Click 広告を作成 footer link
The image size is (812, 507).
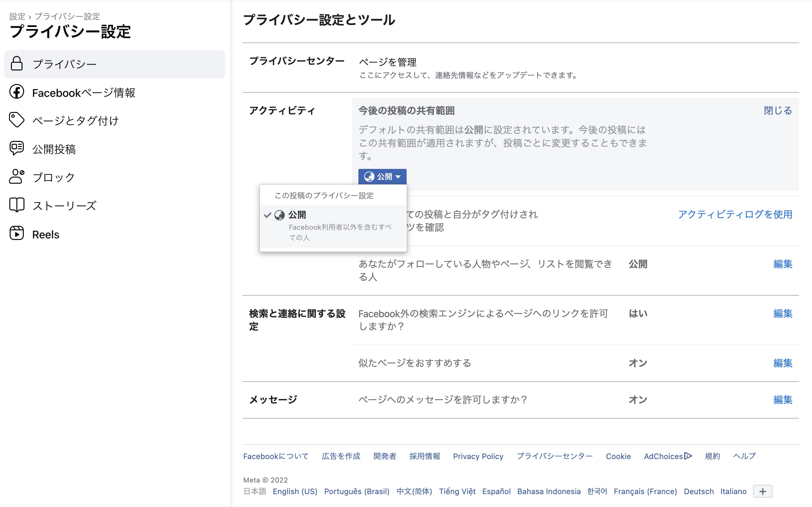[x=341, y=456]
